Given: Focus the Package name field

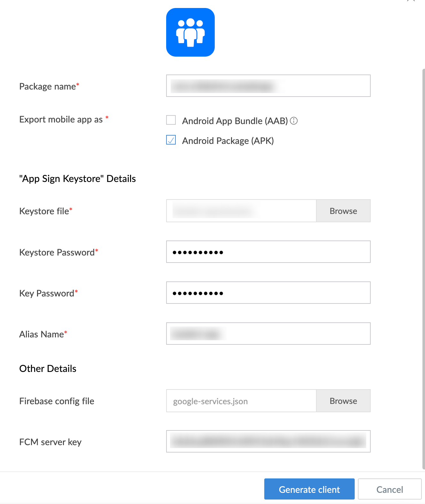Looking at the screenshot, I should 268,86.
